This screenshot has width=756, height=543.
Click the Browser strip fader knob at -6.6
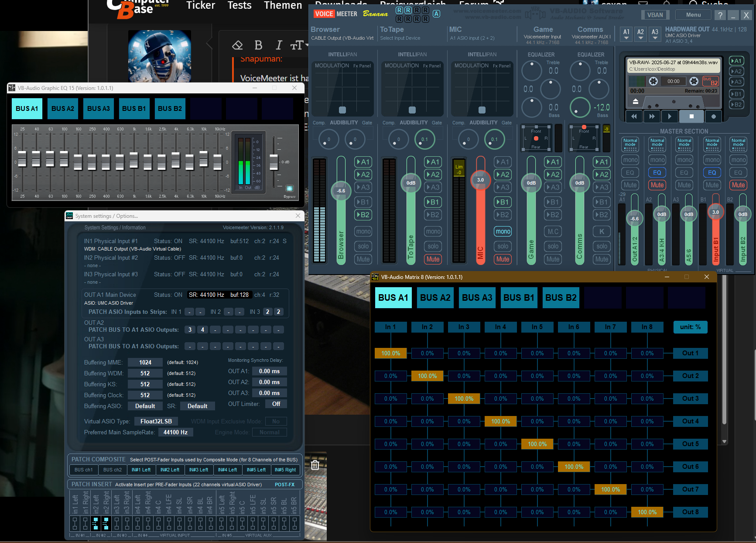(x=341, y=191)
